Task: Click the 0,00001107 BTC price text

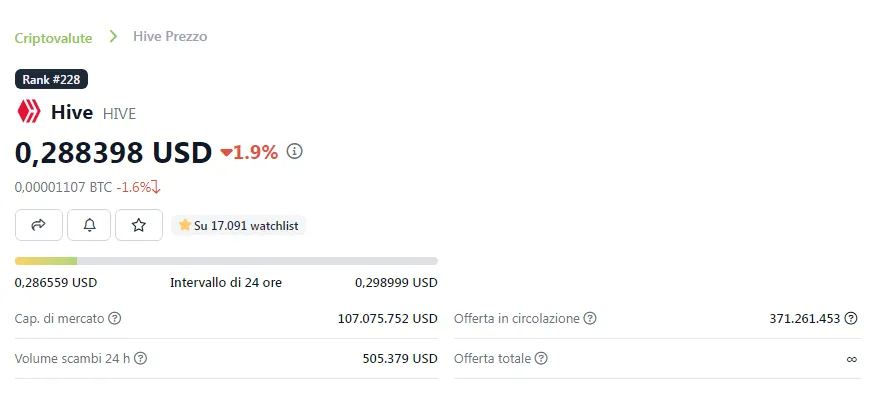Action: (63, 187)
